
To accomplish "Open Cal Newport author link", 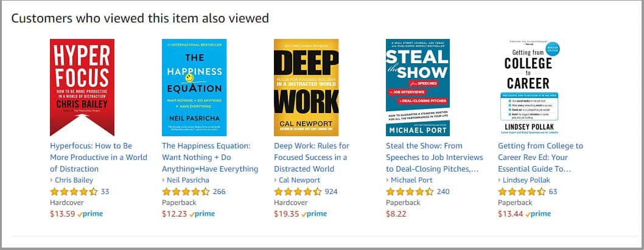I will (299, 180).
